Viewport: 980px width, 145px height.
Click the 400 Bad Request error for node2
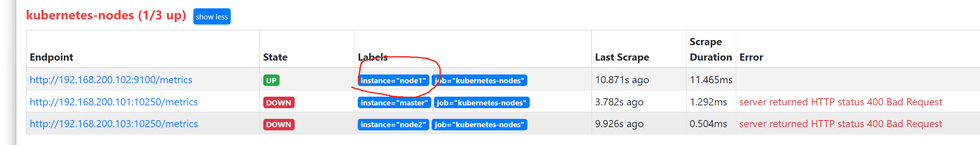click(x=841, y=124)
